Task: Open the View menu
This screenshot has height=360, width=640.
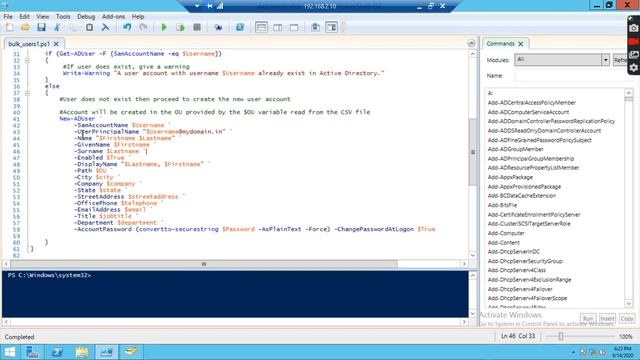Action: pyautogui.click(x=42, y=16)
